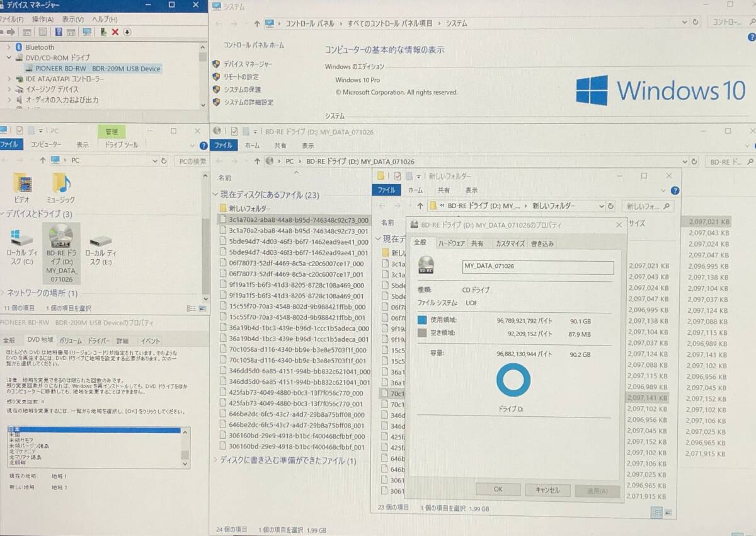Open the ヘルプ(H) menu in Device Manager
The height and width of the screenshot is (536, 756).
click(x=105, y=19)
